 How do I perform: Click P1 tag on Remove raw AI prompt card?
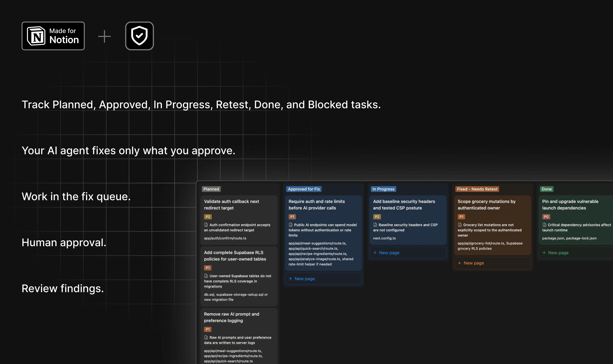pyautogui.click(x=207, y=329)
